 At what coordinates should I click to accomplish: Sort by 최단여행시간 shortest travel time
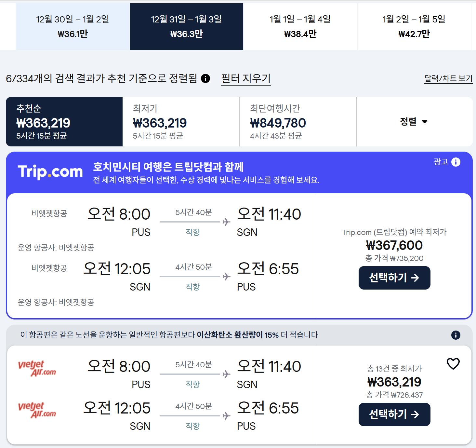297,122
